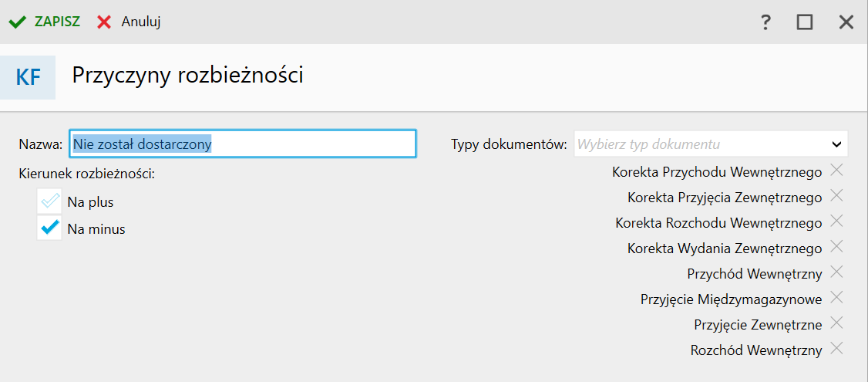Open the Wybierz typ dokumentu combo box

point(710,144)
